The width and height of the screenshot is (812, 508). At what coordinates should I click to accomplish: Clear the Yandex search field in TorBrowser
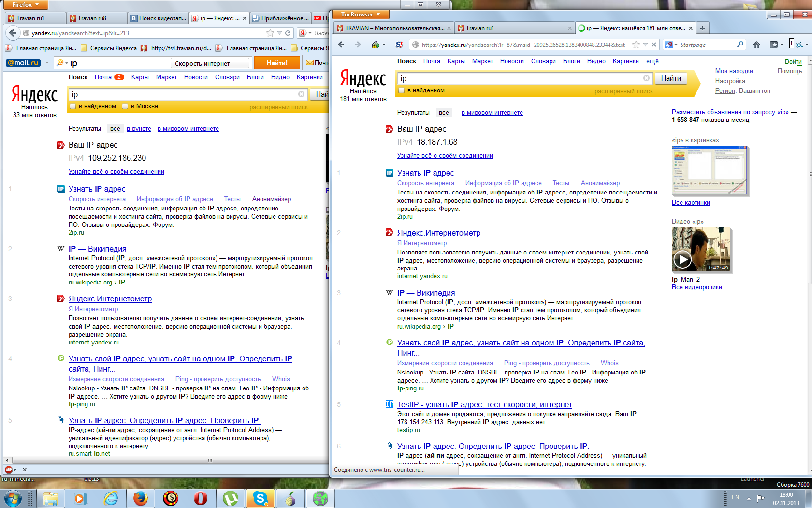(x=646, y=78)
